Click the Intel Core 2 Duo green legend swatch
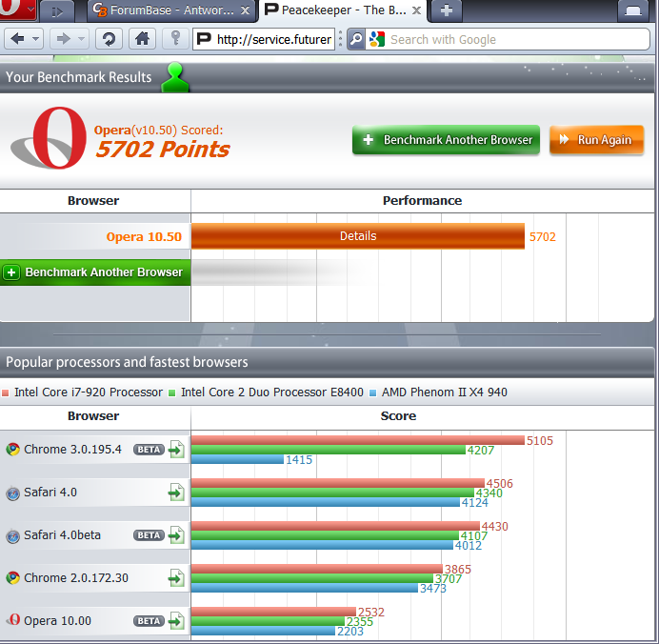 [x=171, y=393]
